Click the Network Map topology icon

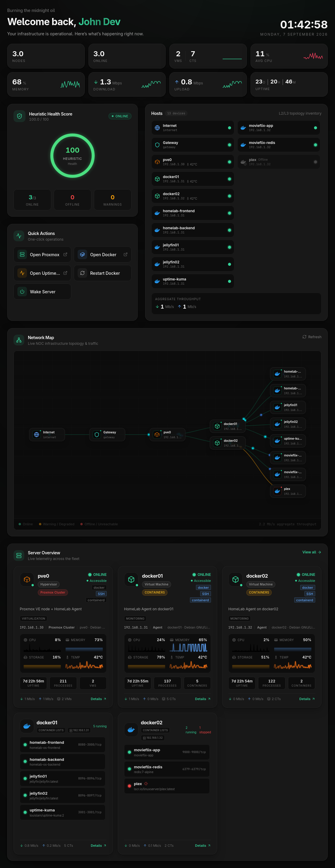click(x=19, y=340)
